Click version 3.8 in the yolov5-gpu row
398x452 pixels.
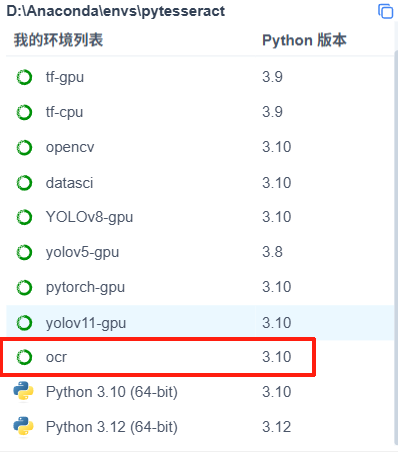[272, 252]
